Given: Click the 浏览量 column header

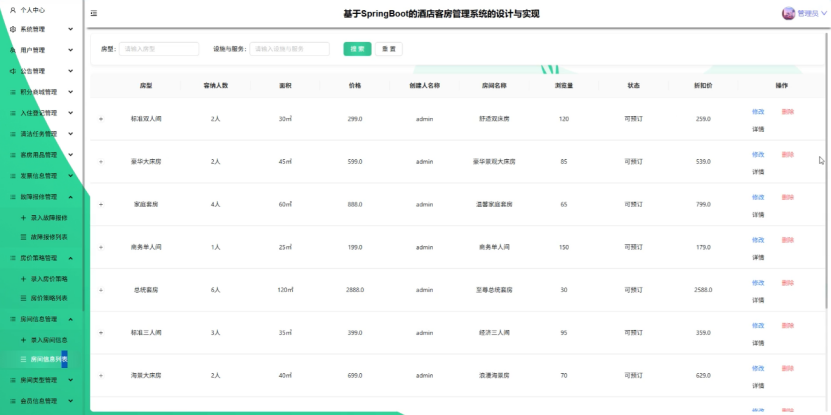Looking at the screenshot, I should coord(563,85).
